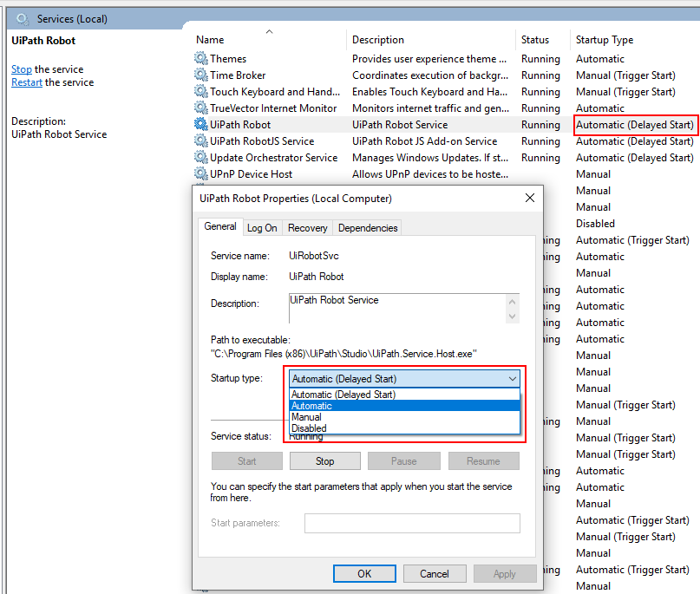Screen dimensions: 700x594
Task: Click Manages Windows Updates description cell
Action: coord(430,158)
